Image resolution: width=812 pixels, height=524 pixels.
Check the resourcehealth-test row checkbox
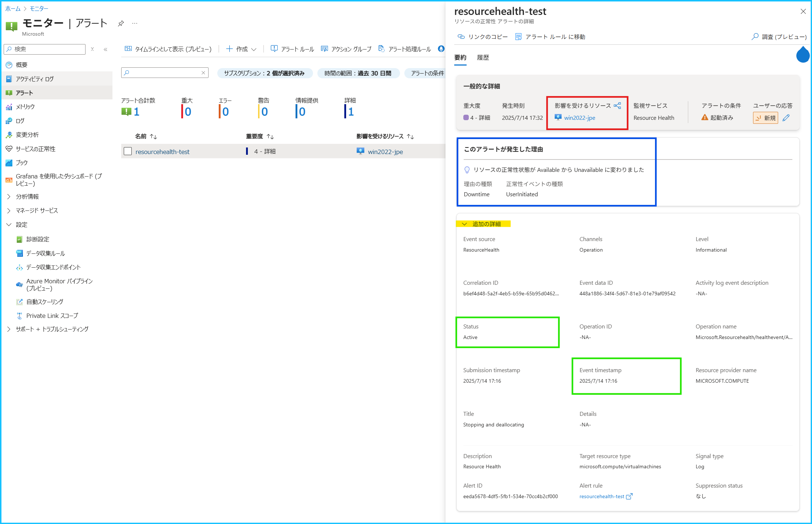coord(128,151)
